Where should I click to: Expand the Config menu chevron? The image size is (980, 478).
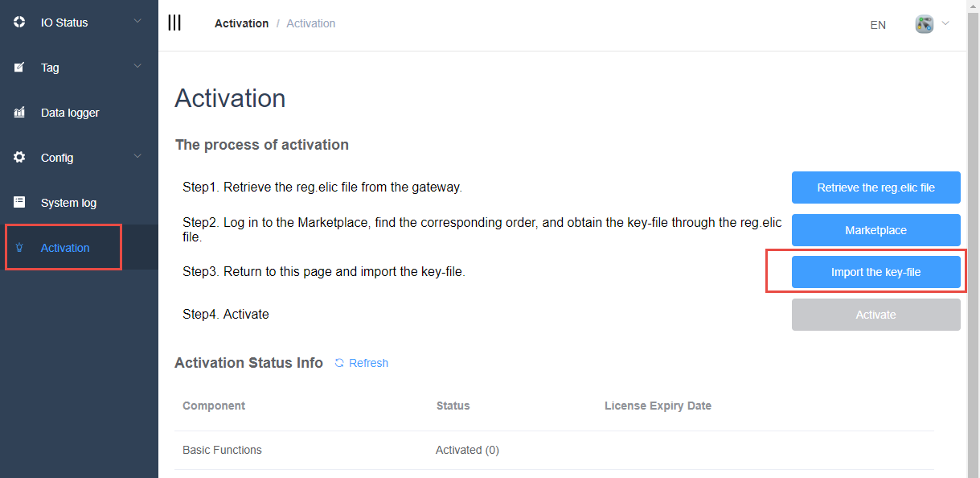tap(137, 156)
